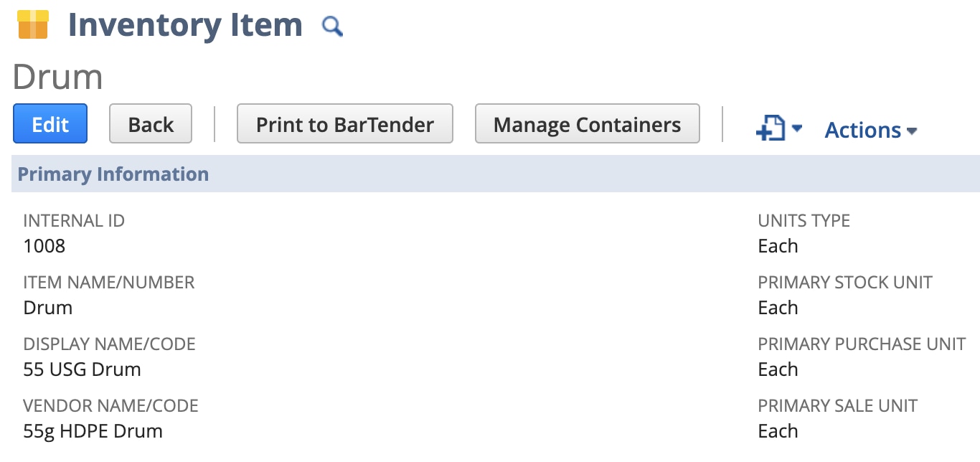Click the display name 55 USG Drum
Image resolution: width=980 pixels, height=462 pixels.
[83, 369]
